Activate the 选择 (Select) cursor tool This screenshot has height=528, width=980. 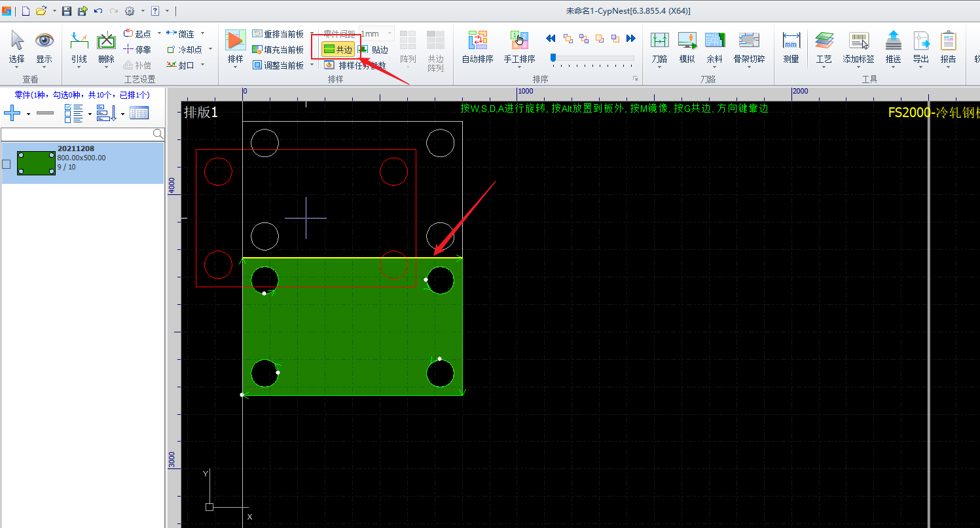coord(17,48)
